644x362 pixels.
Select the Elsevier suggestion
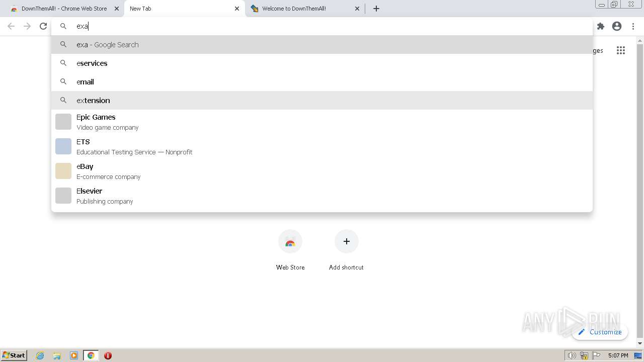pos(322,196)
